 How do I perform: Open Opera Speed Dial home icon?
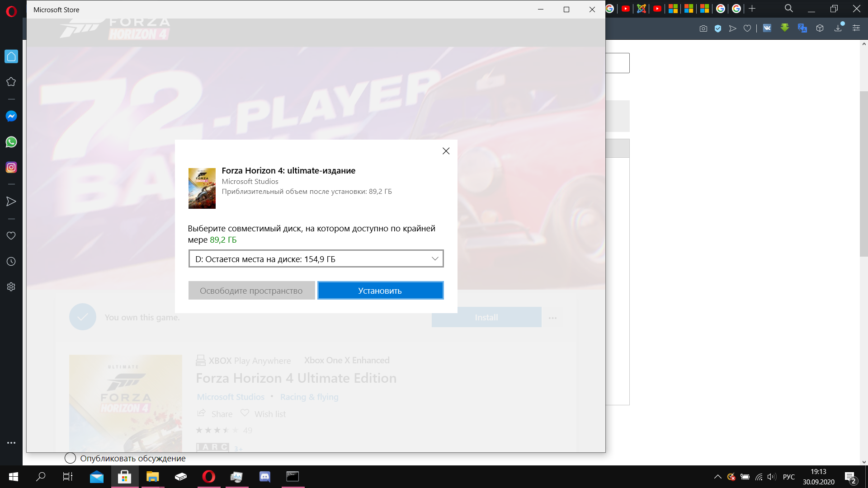(11, 56)
